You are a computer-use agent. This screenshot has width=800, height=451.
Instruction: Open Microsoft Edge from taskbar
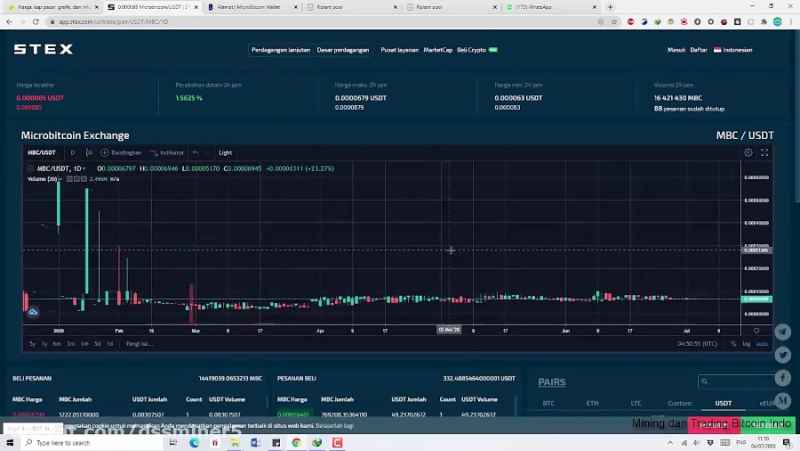click(194, 443)
